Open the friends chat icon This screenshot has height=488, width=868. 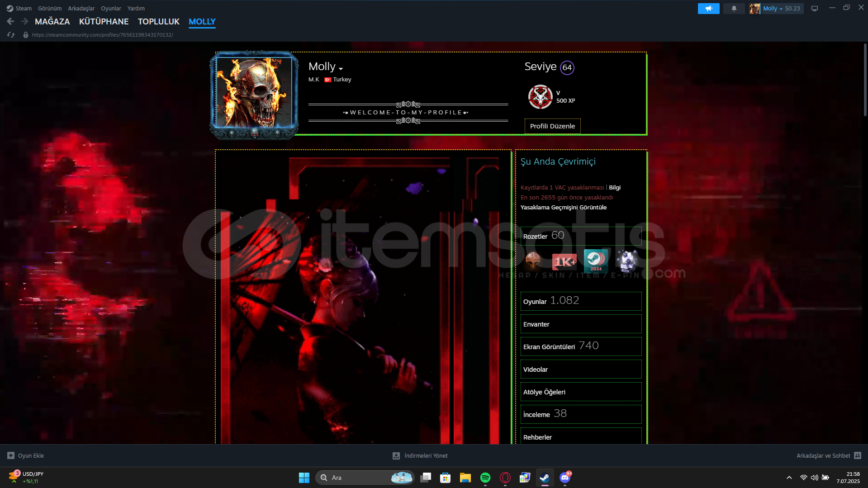point(858,455)
